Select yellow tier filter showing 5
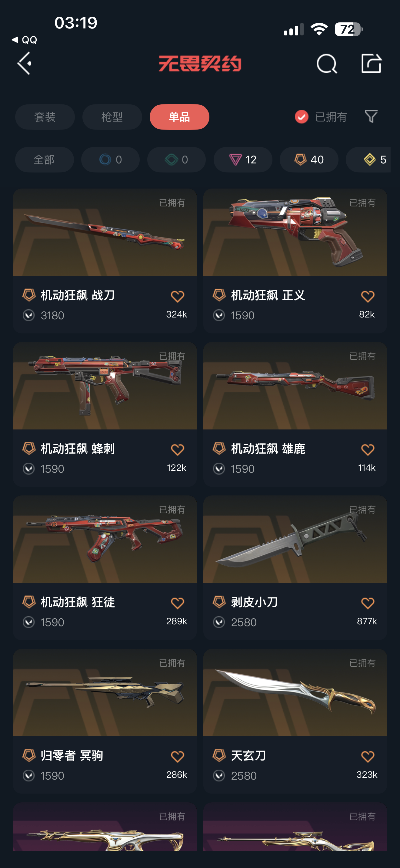This screenshot has width=400, height=868. (x=368, y=159)
